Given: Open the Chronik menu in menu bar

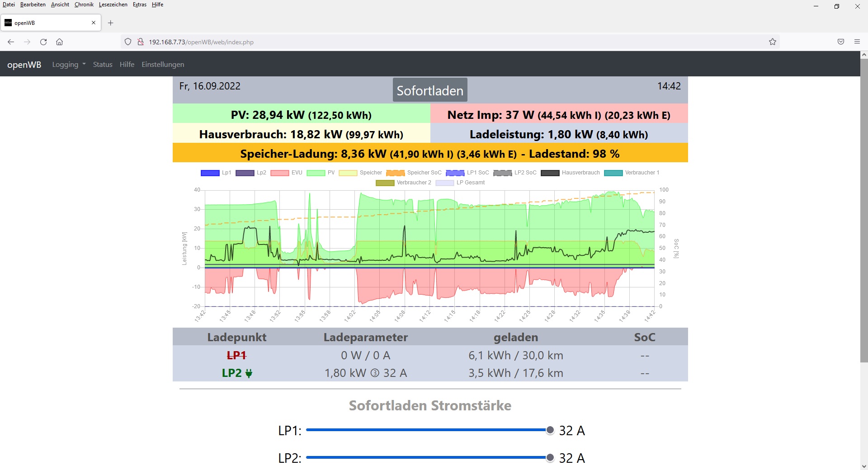Looking at the screenshot, I should click(84, 5).
